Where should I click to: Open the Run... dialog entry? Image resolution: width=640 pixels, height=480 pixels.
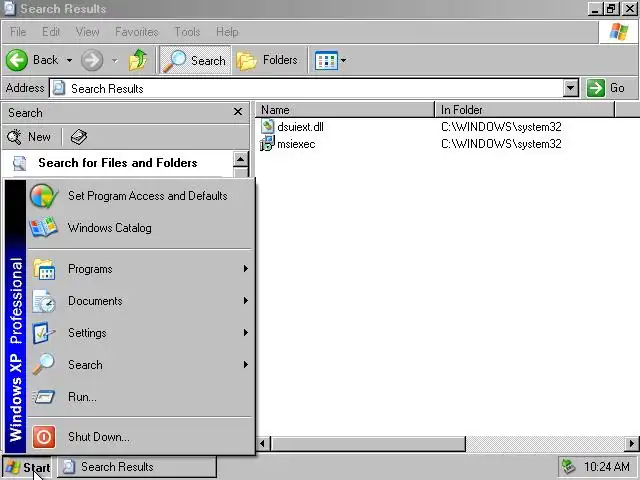(x=140, y=397)
